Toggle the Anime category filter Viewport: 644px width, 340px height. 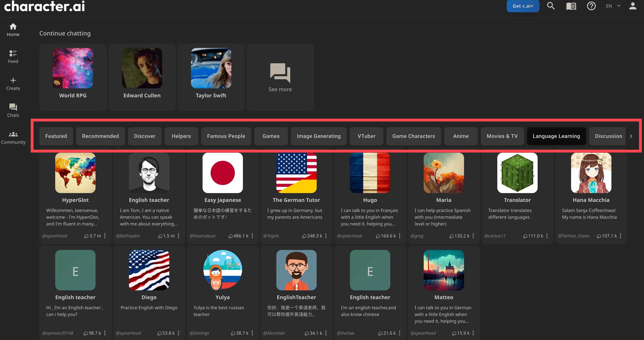pos(461,136)
